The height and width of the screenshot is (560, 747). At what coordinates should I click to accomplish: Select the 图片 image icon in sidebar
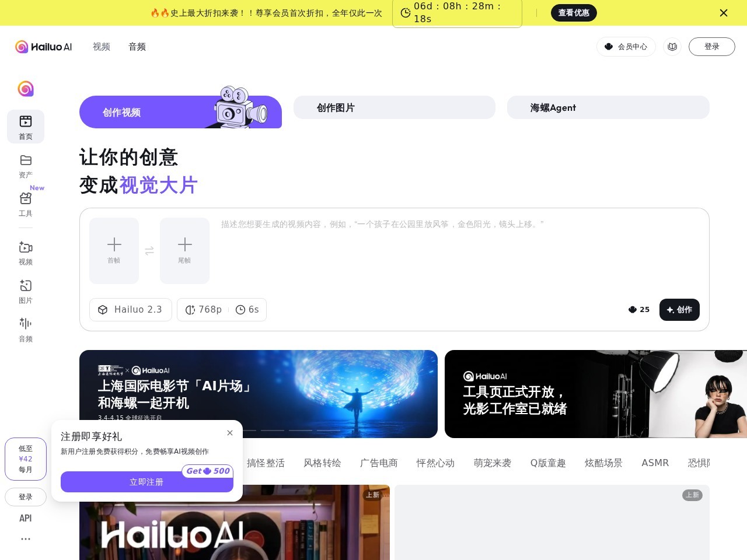(26, 291)
